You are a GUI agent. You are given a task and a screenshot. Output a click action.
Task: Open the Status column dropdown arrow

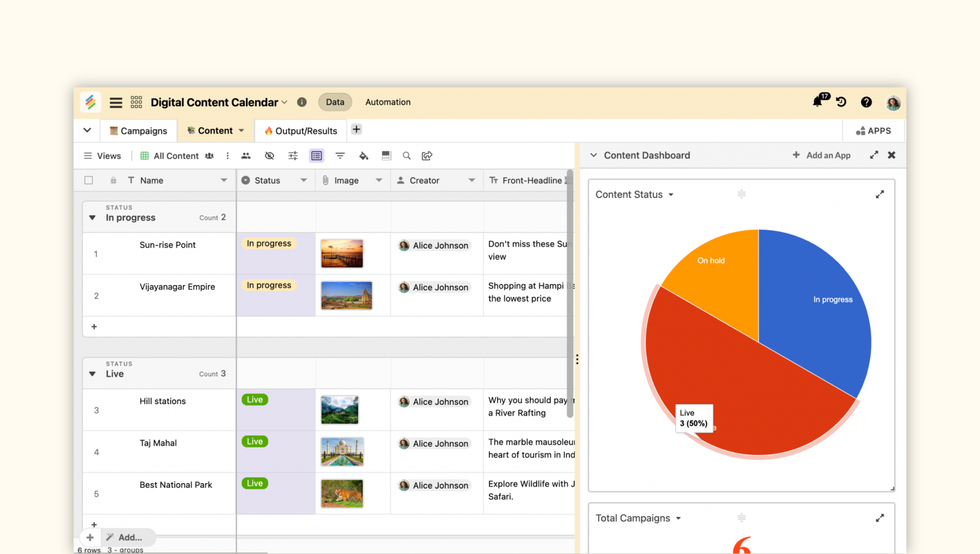[x=304, y=180]
